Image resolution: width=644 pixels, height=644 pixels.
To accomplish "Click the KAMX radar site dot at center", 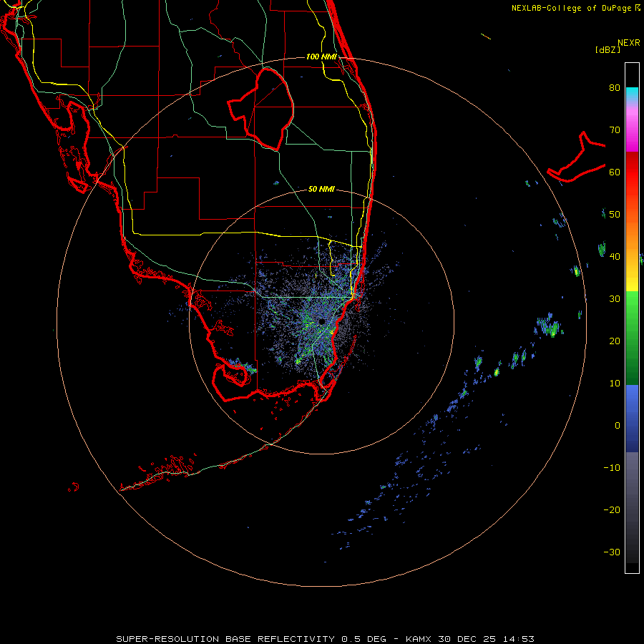I will click(x=321, y=321).
